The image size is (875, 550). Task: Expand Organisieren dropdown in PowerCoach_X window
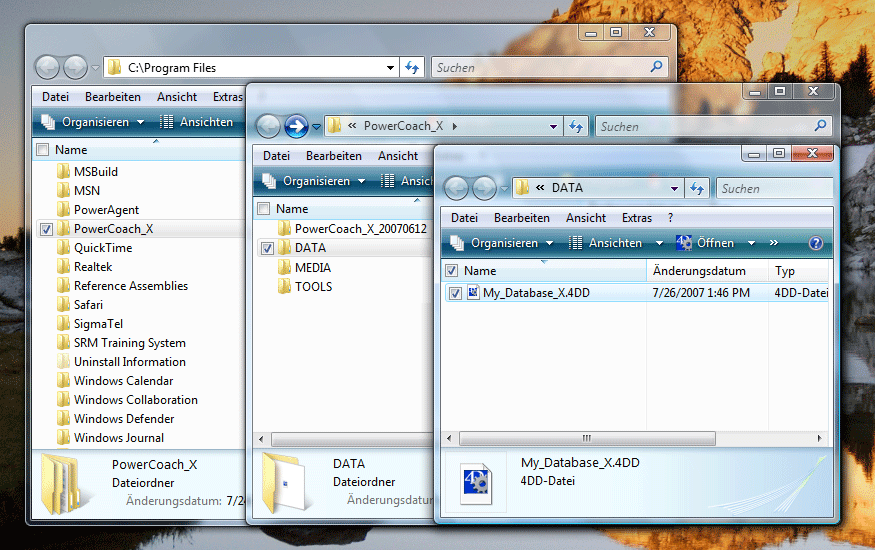pyautogui.click(x=362, y=181)
